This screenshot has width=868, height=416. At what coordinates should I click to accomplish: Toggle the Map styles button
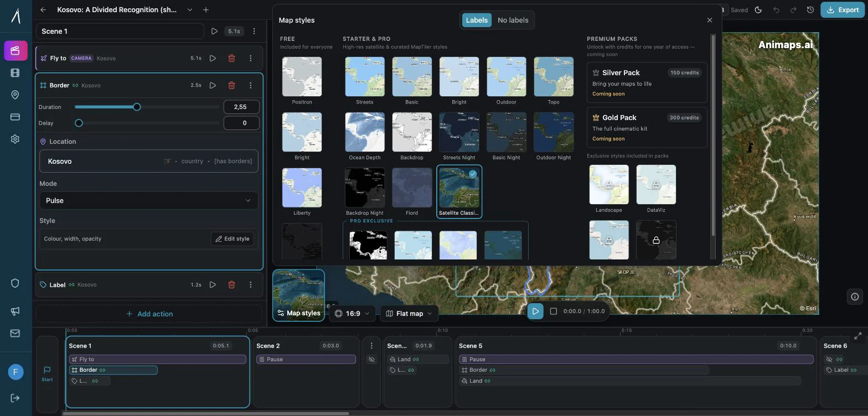tap(298, 295)
